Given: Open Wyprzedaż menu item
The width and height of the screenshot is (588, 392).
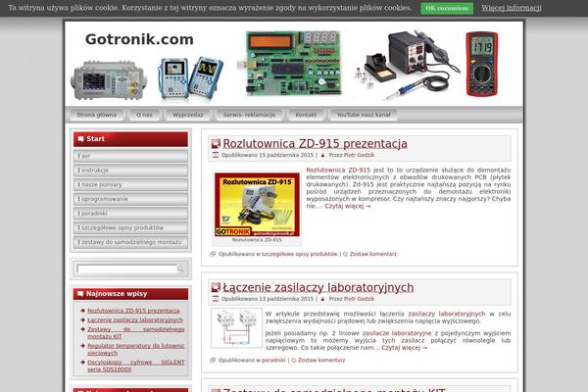Looking at the screenshot, I should tap(188, 115).
